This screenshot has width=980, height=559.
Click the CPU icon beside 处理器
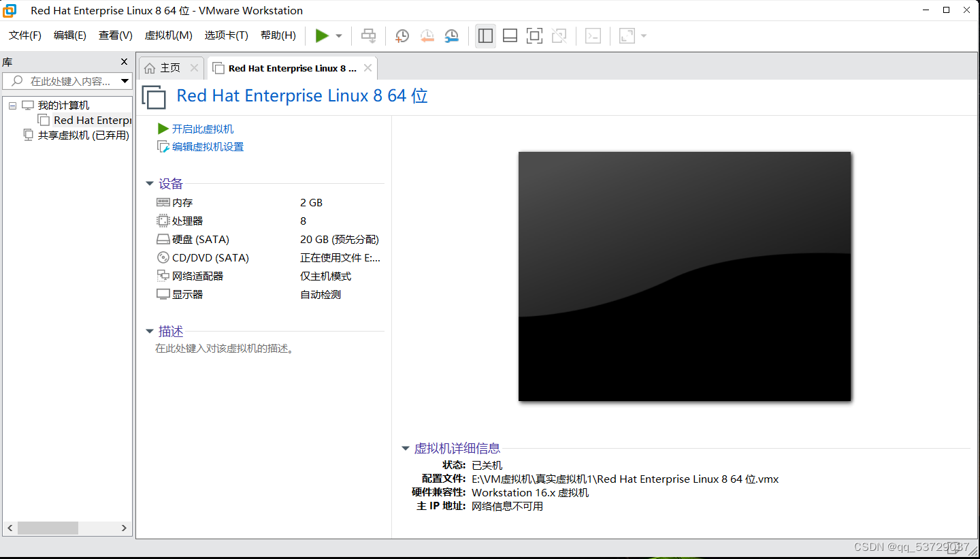point(163,221)
